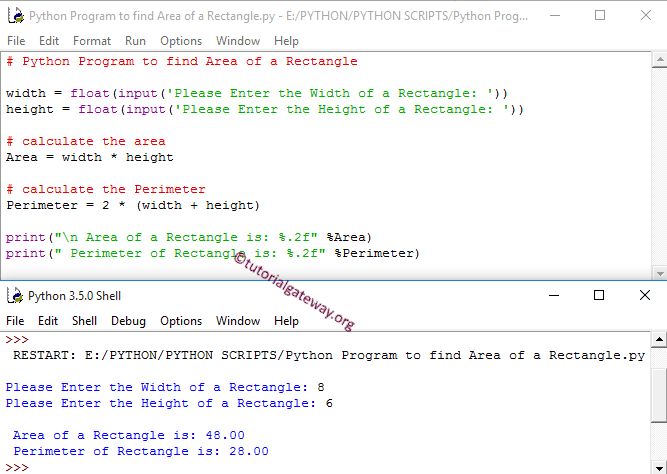Click the 'Perimeter = 2 * (width + height)' line

click(x=133, y=206)
